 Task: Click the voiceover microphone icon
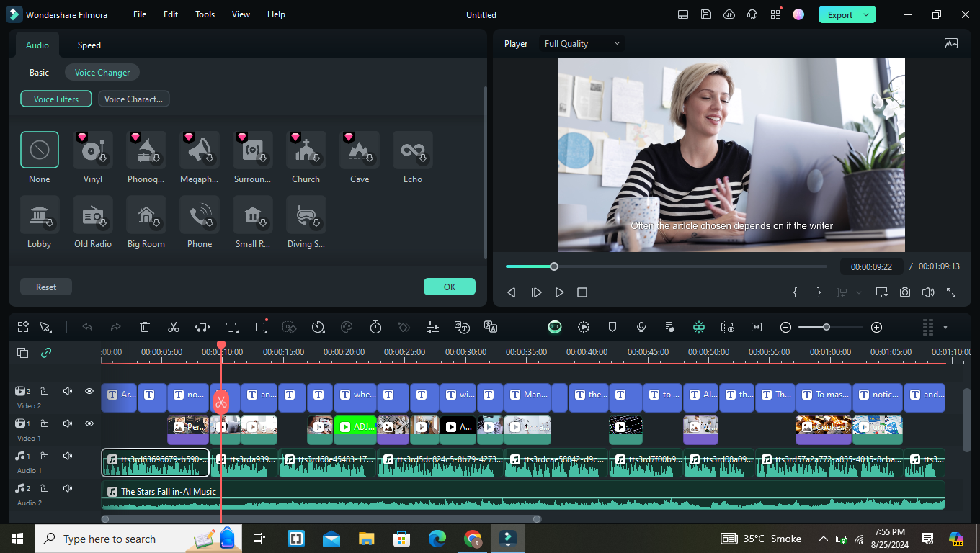click(641, 327)
